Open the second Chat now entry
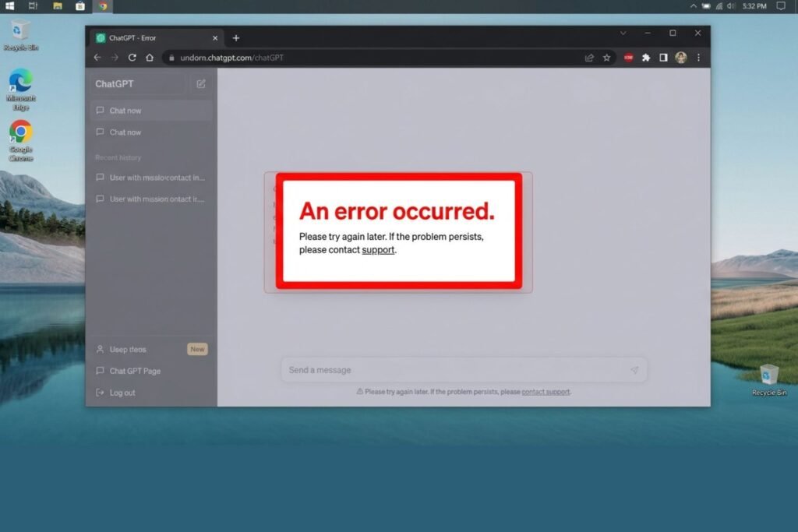The image size is (798, 532). click(x=151, y=132)
